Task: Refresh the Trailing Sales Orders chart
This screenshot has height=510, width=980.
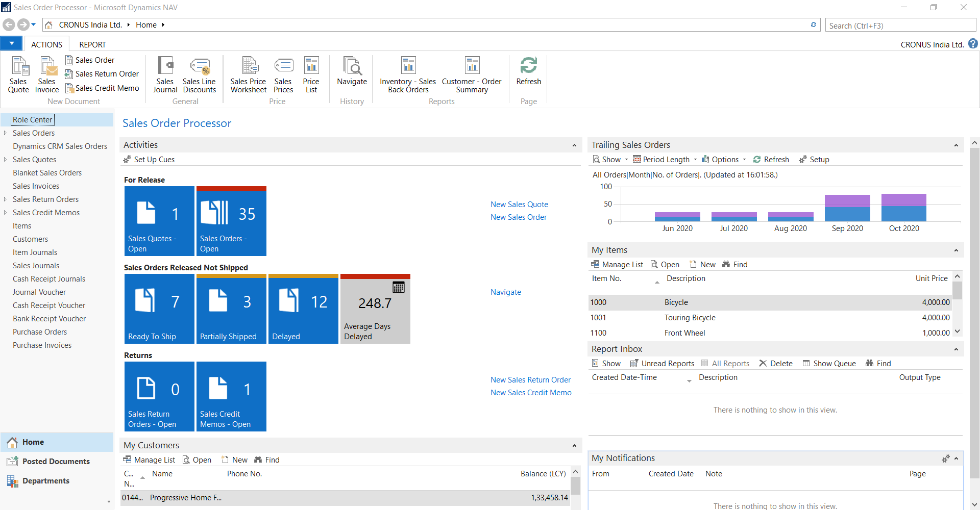Action: click(771, 160)
